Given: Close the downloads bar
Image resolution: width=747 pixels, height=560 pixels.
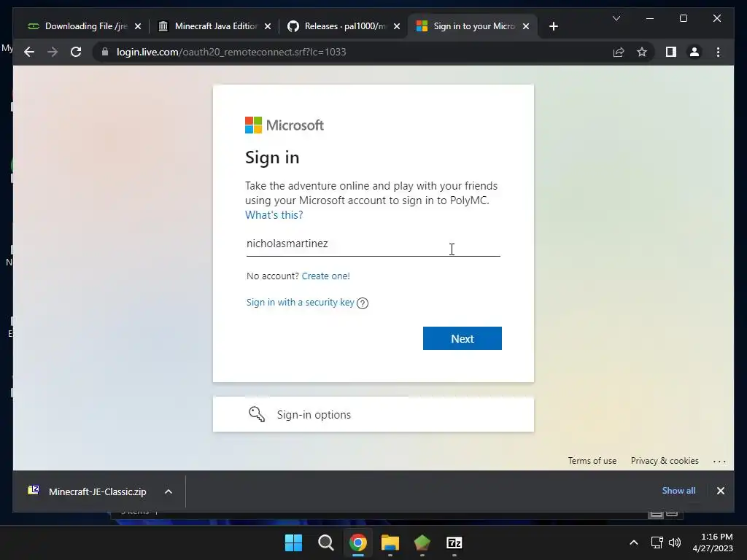Looking at the screenshot, I should (720, 491).
